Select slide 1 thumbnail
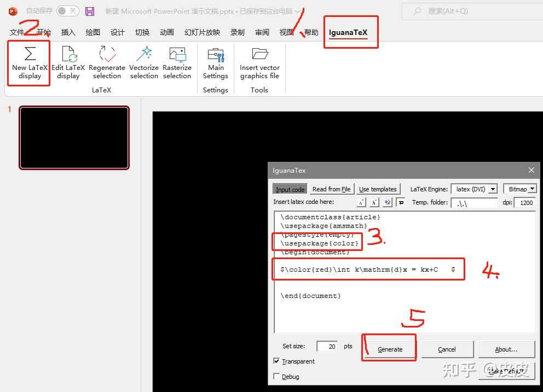 click(74, 138)
